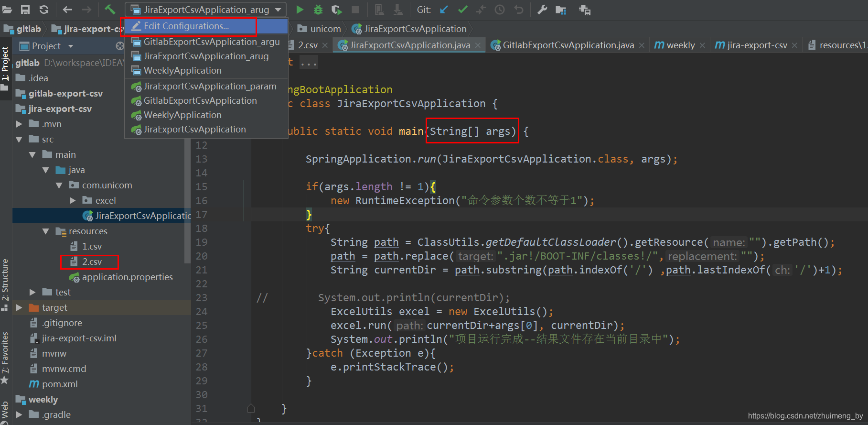The image size is (868, 425).
Task: Select GitlabExportCsvApplication Spring configuration
Action: coord(206,100)
